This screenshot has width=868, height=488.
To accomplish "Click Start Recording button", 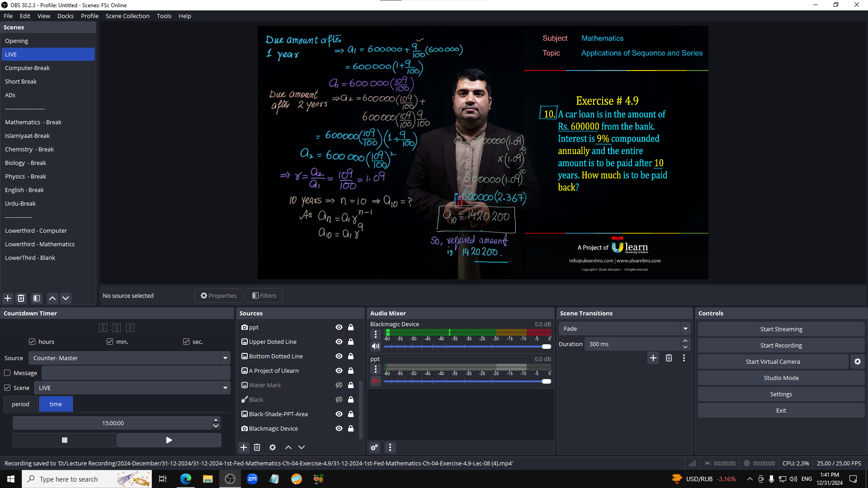I will [781, 345].
